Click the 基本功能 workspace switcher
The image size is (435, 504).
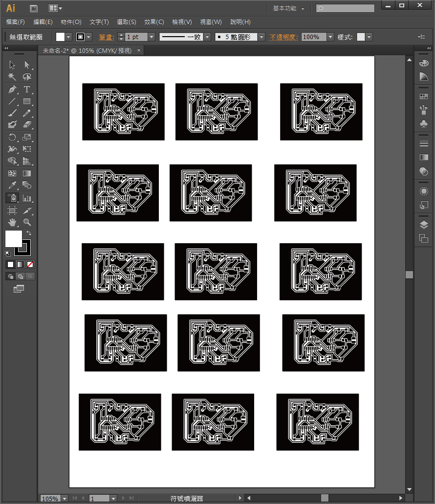[x=288, y=8]
